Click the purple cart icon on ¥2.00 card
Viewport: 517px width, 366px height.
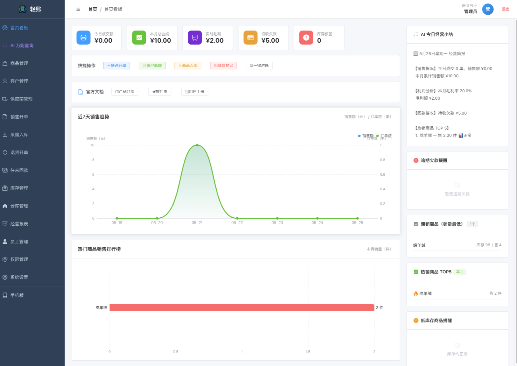[x=195, y=37]
